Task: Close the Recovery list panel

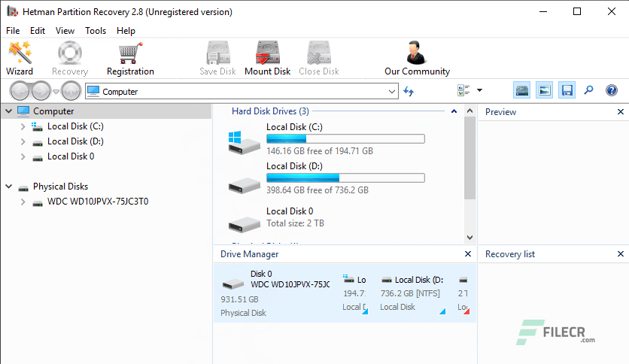Action: pos(620,253)
